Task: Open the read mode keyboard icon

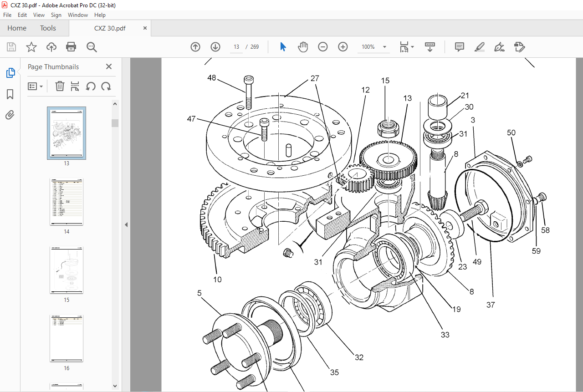Action: 430,47
